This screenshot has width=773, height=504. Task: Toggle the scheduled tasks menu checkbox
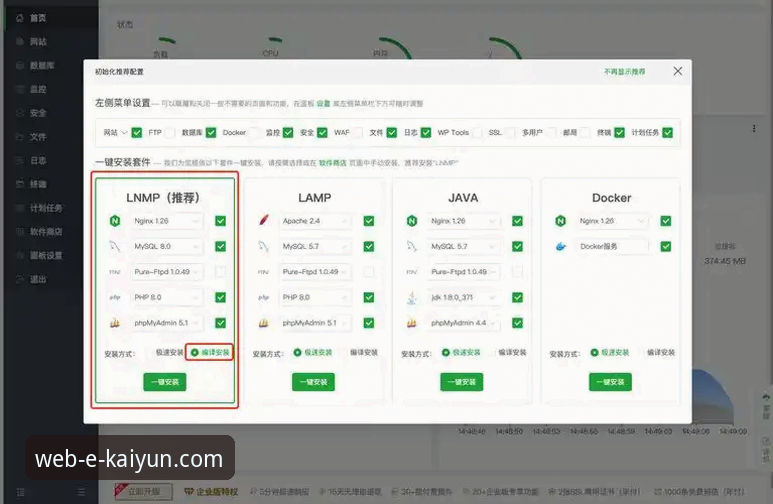click(668, 133)
